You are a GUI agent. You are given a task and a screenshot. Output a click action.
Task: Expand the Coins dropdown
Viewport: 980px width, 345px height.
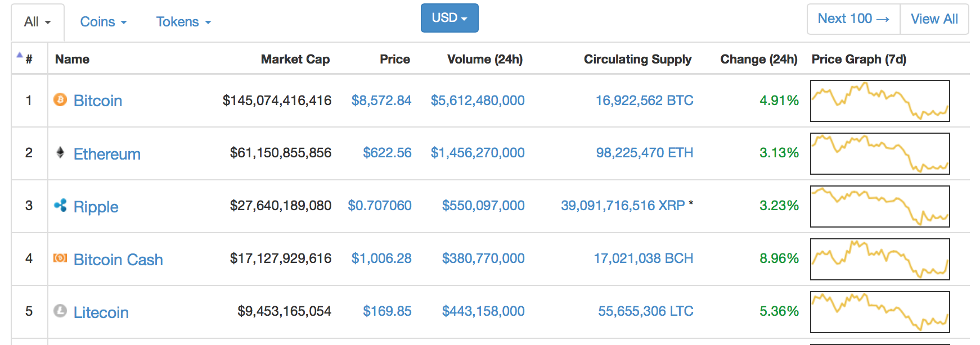[x=104, y=22]
